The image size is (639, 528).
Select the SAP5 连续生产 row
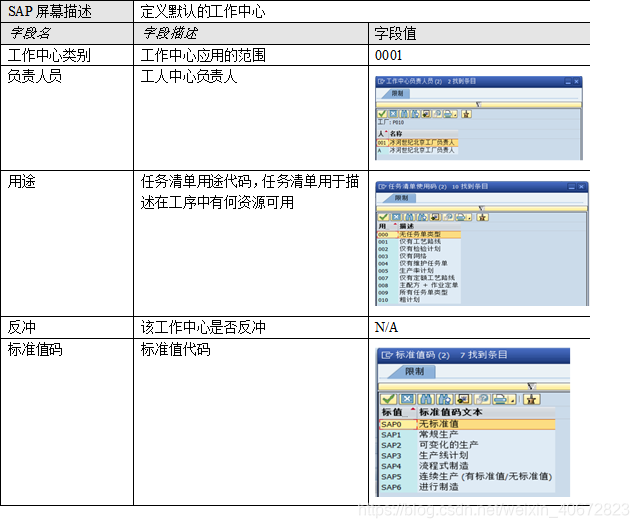[467, 477]
